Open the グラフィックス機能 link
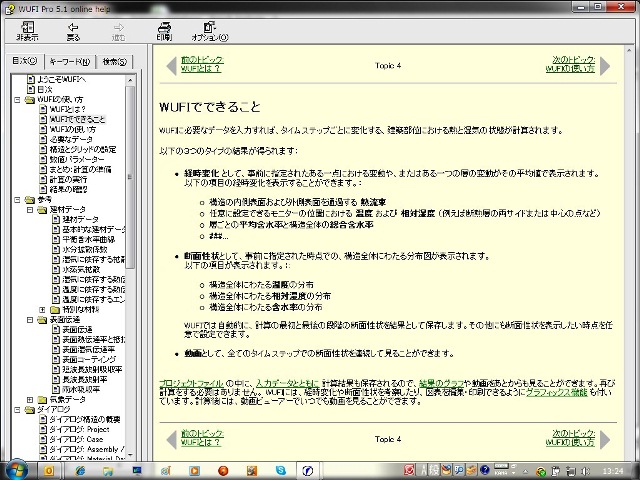 (x=556, y=392)
